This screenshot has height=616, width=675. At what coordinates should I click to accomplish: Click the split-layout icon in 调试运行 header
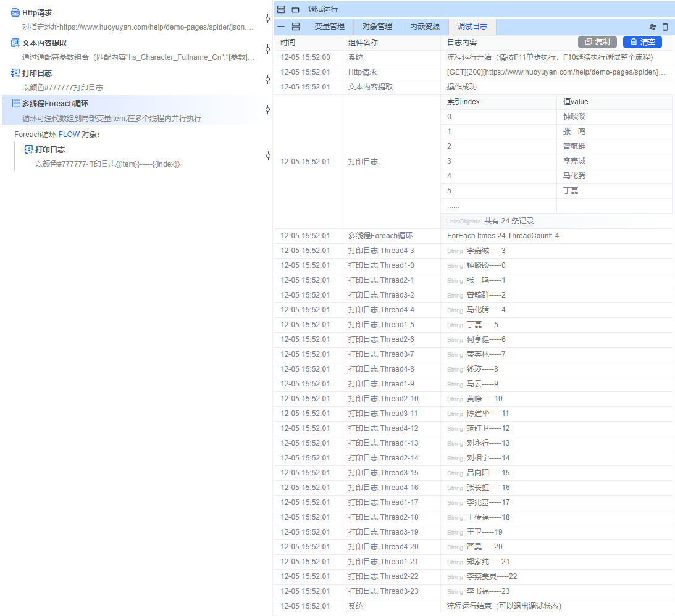coord(281,9)
